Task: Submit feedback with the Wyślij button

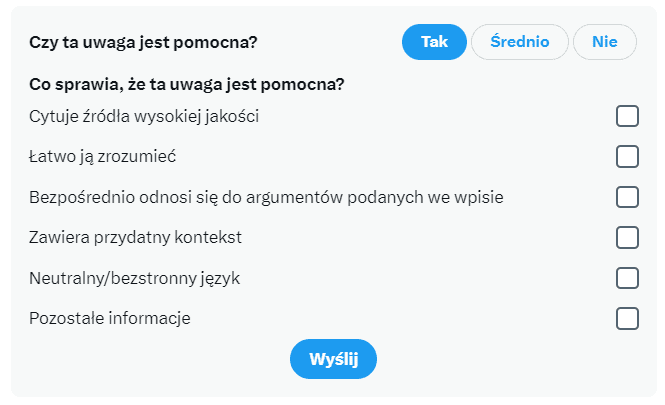Action: point(333,359)
